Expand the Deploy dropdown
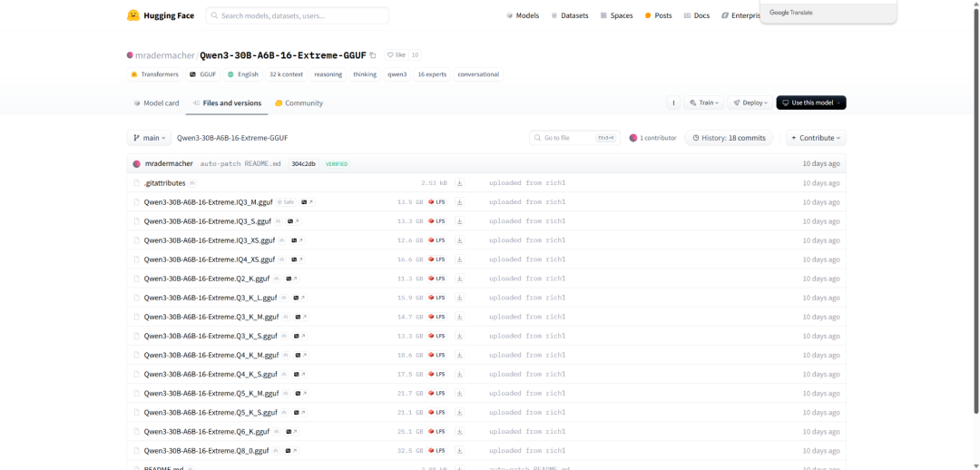The width and height of the screenshot is (980, 470). point(750,103)
